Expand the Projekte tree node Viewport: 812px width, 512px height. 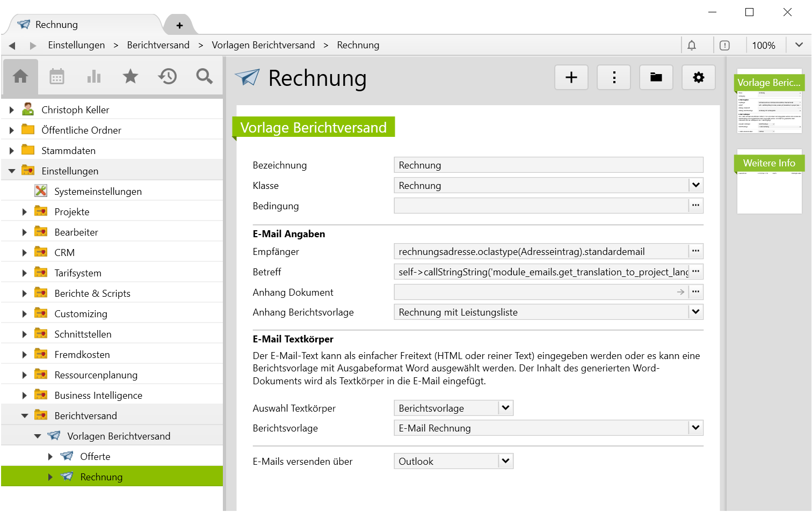click(x=25, y=212)
